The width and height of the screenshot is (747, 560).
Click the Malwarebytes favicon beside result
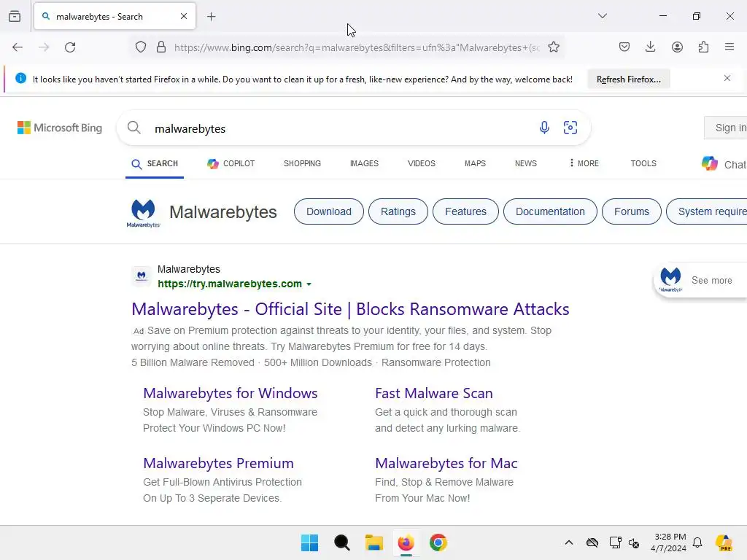point(142,276)
